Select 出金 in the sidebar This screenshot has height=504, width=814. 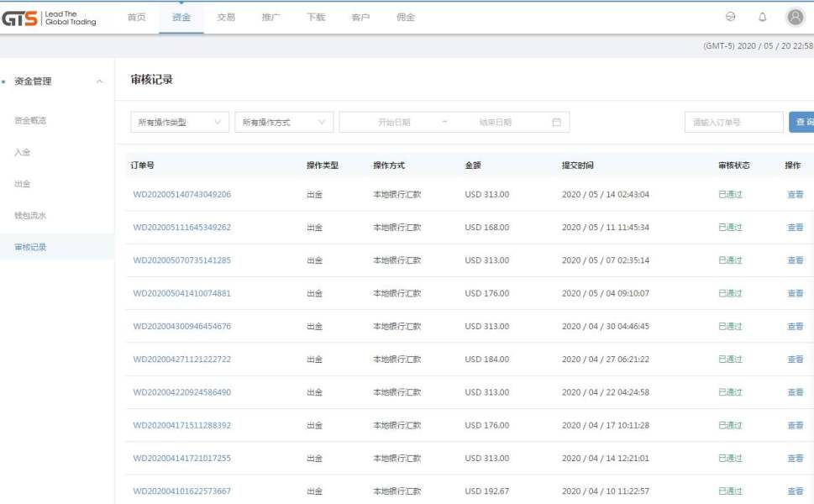click(24, 184)
